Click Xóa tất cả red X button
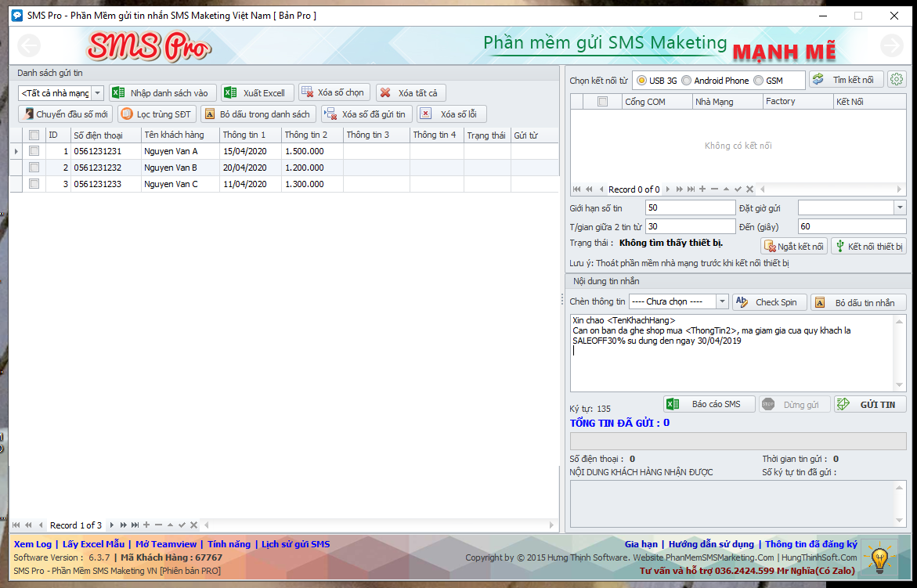 [x=410, y=93]
